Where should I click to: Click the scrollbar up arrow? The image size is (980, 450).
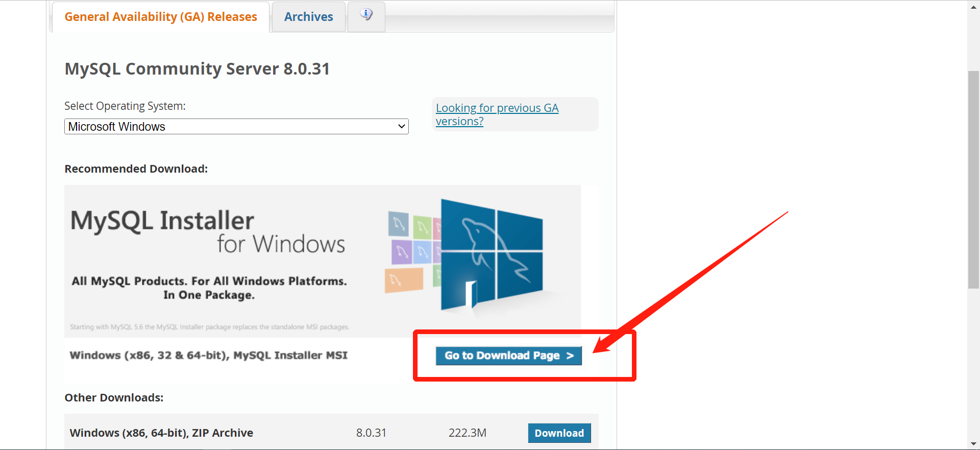coord(973,7)
